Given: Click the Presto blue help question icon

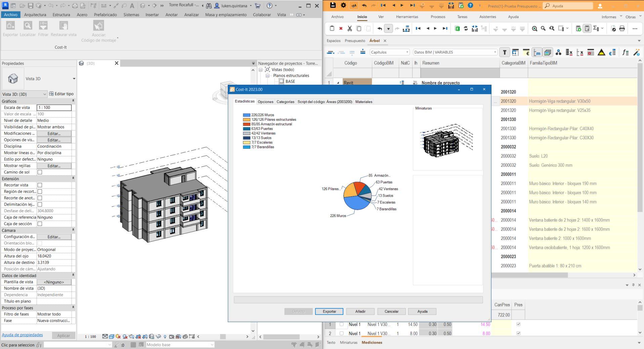Looking at the screenshot, I should click(470, 5).
